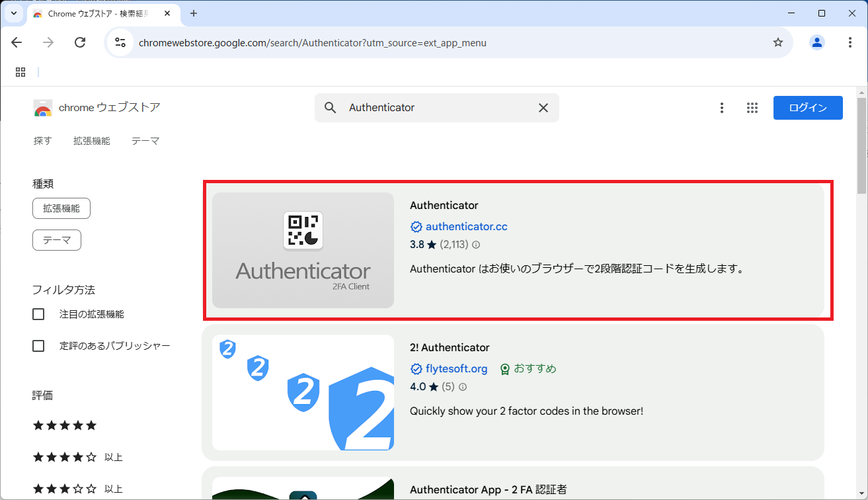Click the magnifying glass in the search bar
This screenshot has width=868, height=500.
point(330,107)
